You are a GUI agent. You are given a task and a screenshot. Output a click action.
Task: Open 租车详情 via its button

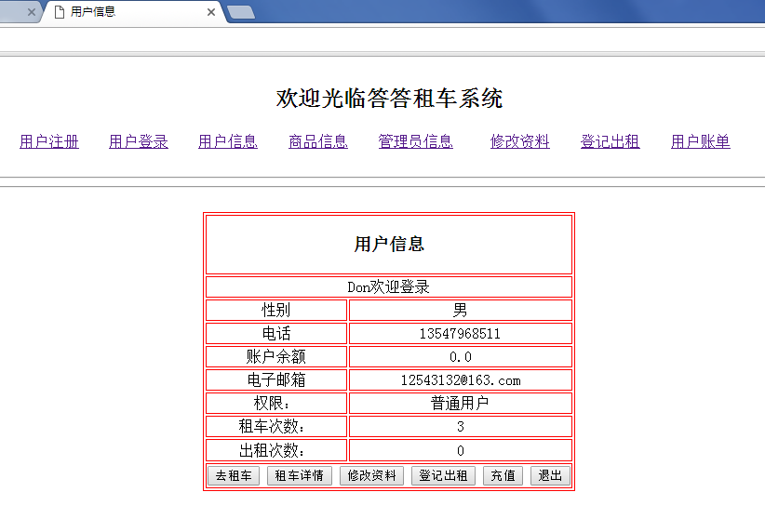pyautogui.click(x=300, y=475)
